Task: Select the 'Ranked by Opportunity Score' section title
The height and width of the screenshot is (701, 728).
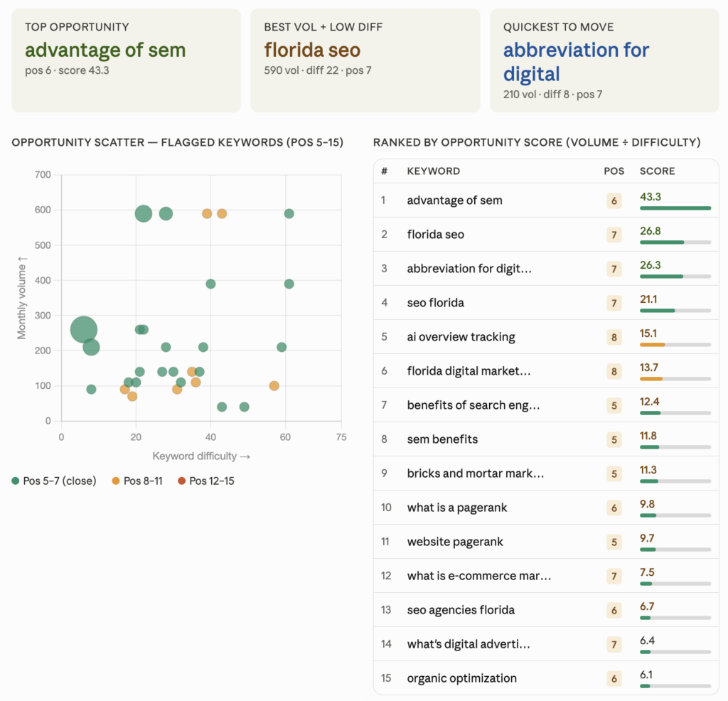Action: [537, 142]
